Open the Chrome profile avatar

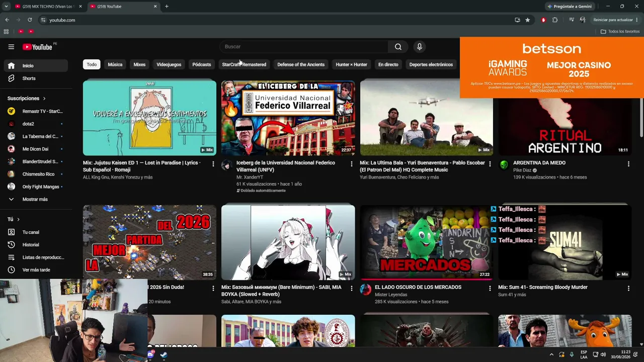583,20
